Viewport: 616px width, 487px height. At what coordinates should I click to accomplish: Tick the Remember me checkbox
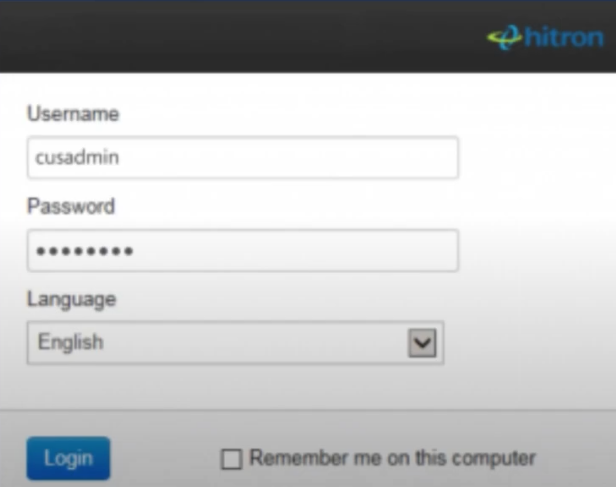click(x=231, y=459)
